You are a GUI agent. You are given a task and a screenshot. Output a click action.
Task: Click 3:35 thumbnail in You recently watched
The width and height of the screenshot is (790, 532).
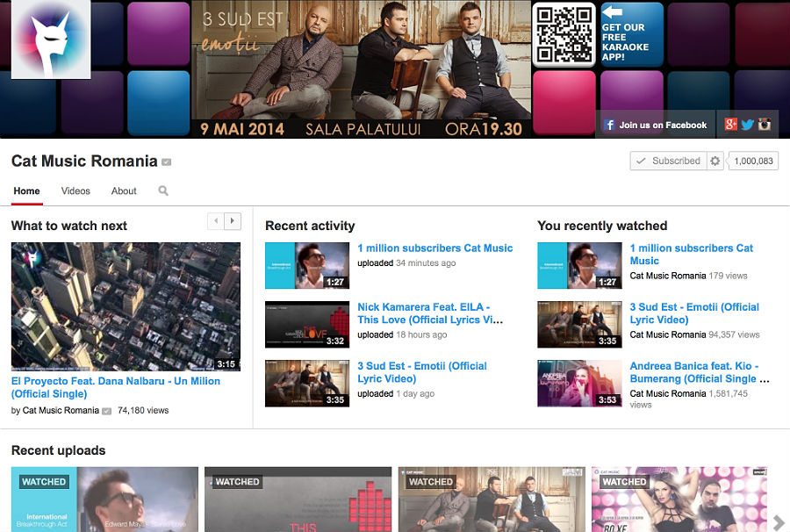(x=579, y=325)
